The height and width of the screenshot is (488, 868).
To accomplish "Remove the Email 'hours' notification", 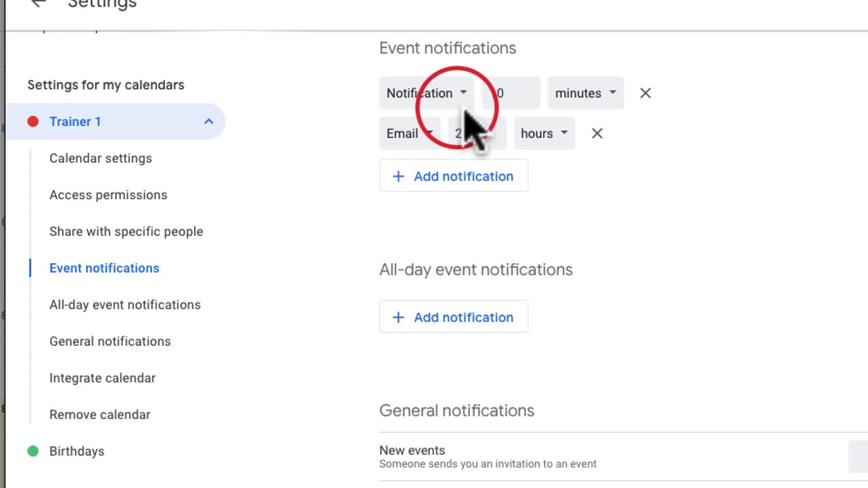I will pyautogui.click(x=597, y=134).
